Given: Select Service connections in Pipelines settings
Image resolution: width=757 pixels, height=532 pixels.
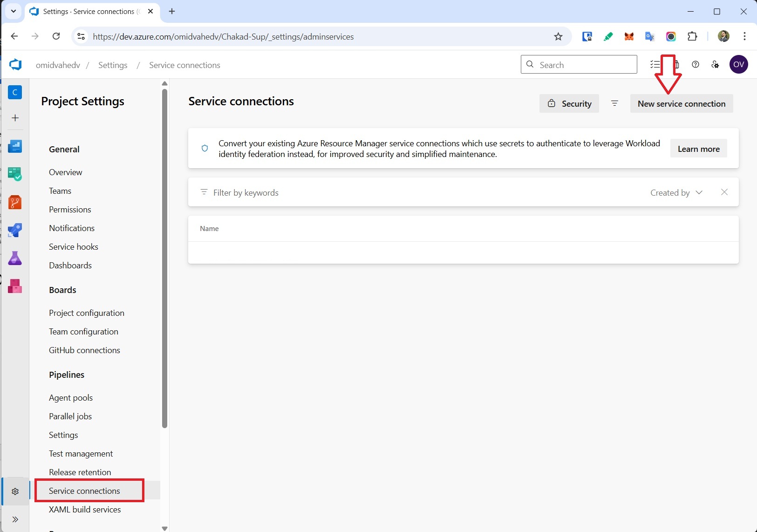Looking at the screenshot, I should 84,491.
